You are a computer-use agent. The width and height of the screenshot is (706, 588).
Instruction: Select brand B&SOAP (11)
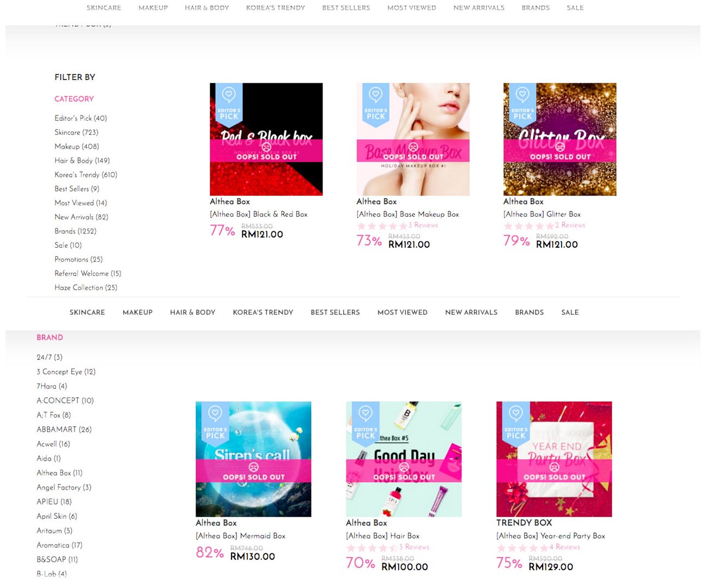pos(57,559)
